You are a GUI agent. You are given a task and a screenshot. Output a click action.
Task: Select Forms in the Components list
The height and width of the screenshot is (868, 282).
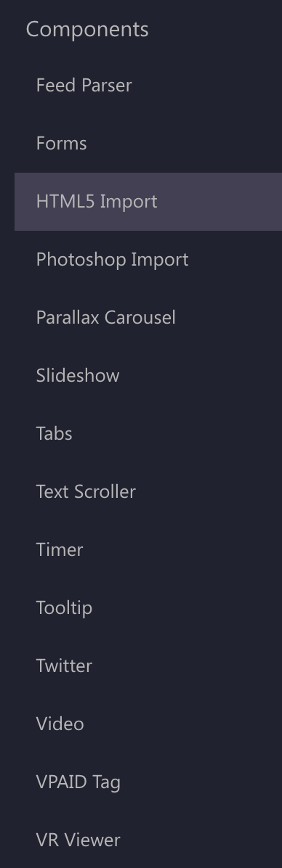click(148, 144)
